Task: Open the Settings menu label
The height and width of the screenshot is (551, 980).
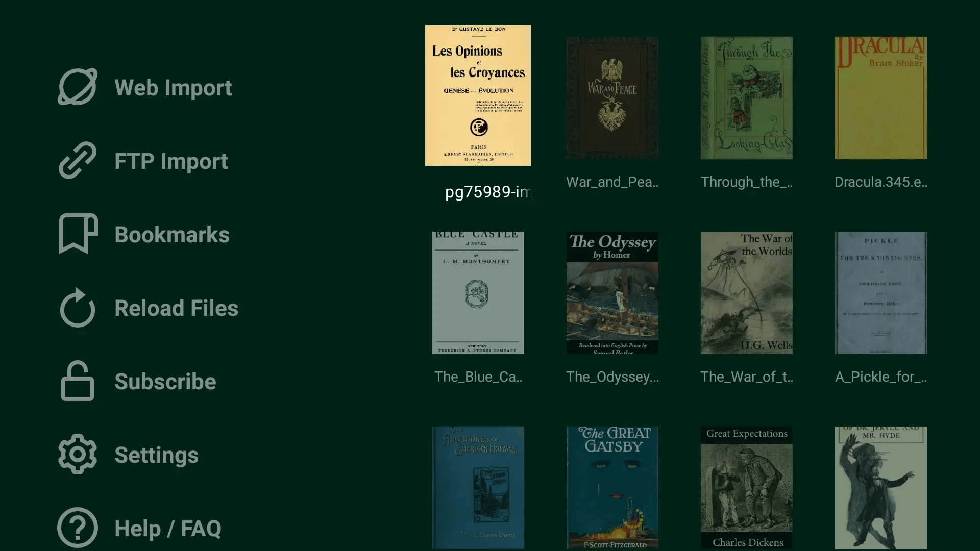Action: (156, 455)
